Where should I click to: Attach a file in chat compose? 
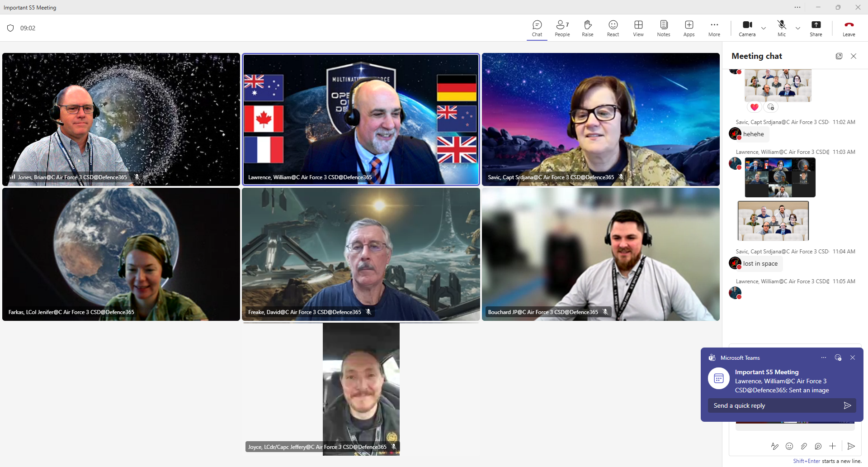point(804,446)
